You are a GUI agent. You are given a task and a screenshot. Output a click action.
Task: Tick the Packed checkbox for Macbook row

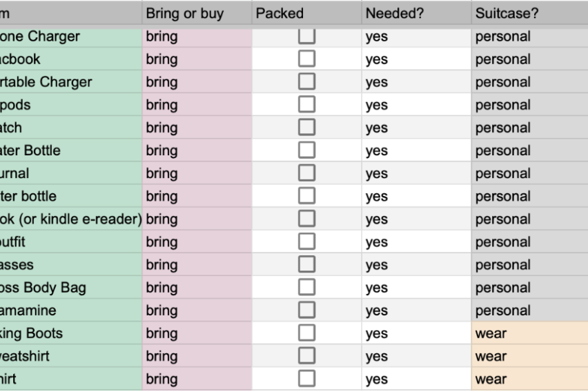click(306, 59)
